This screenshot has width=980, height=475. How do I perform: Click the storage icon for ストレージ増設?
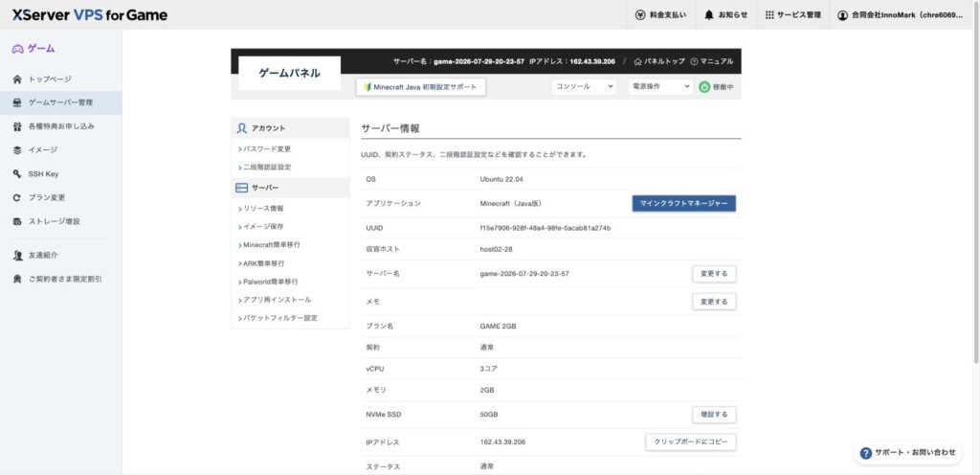[17, 221]
